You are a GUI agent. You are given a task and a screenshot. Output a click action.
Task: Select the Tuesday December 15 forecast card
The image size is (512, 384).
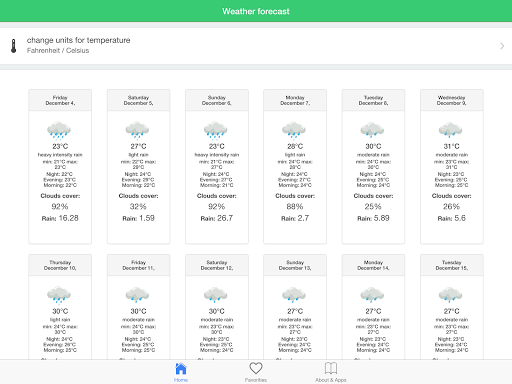click(x=452, y=307)
